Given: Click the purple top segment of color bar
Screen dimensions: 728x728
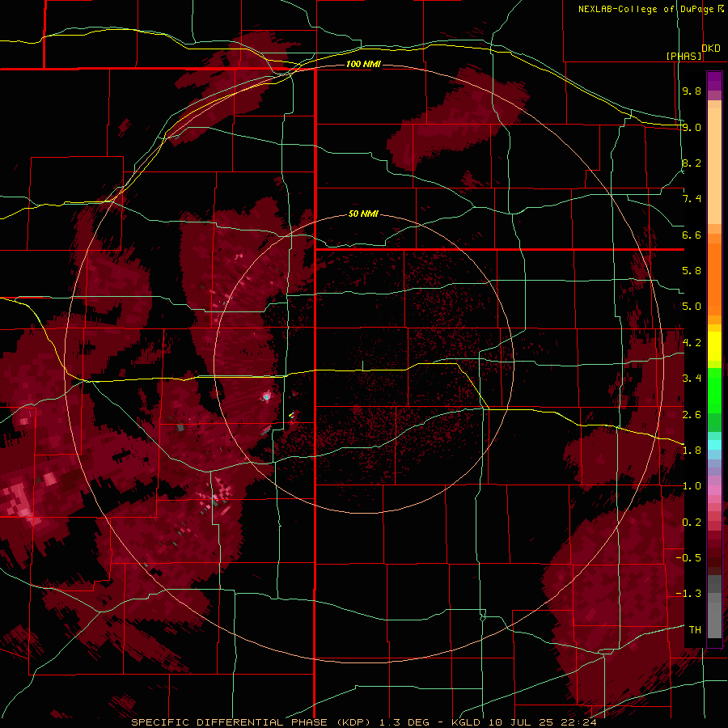Looking at the screenshot, I should [x=714, y=81].
